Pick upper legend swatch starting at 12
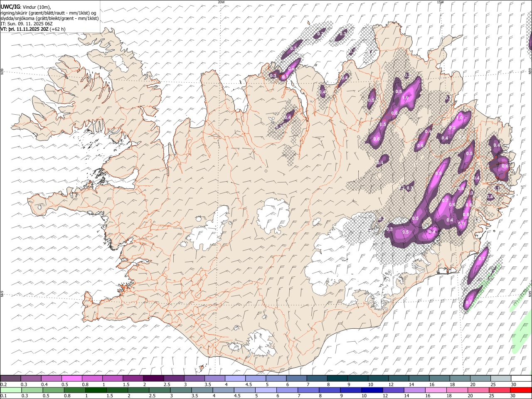The width and height of the screenshot is (532, 399). 398,378
